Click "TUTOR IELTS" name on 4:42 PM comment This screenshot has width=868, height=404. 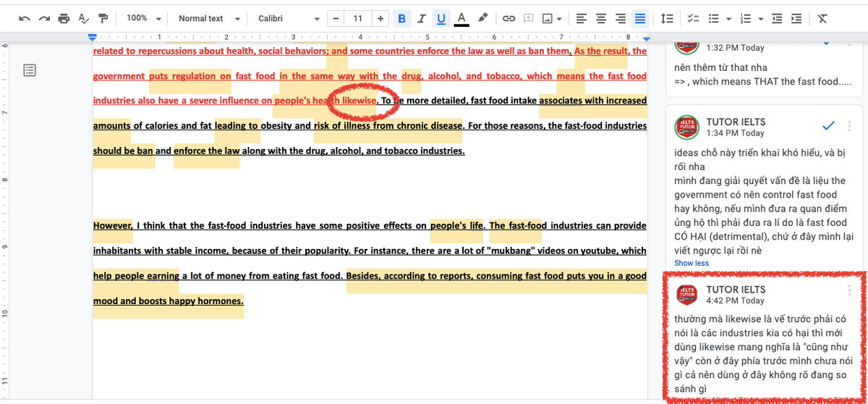pyautogui.click(x=736, y=289)
